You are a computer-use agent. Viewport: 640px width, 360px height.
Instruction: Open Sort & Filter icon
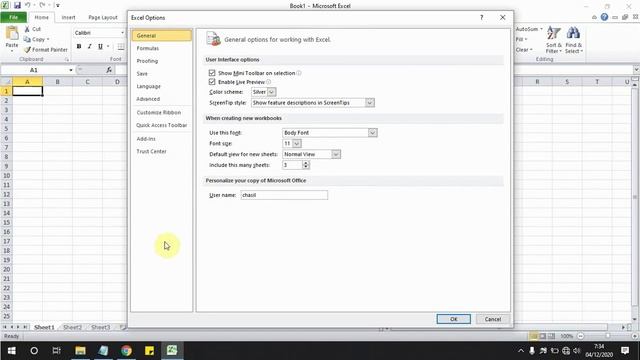(554, 33)
